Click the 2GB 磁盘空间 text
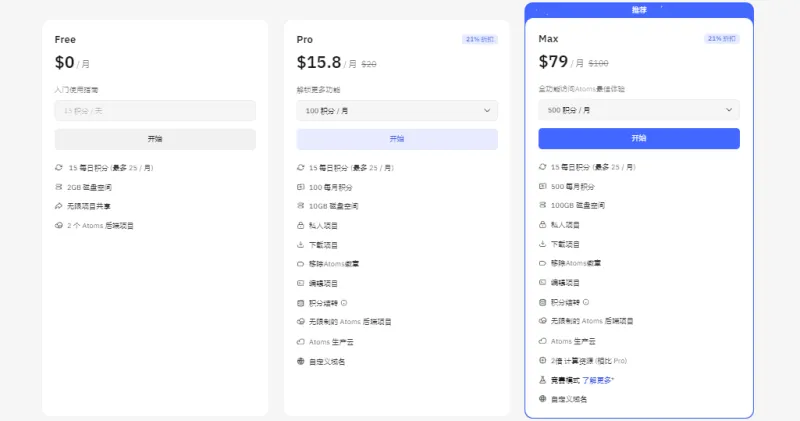The width and height of the screenshot is (800, 421). (89, 187)
